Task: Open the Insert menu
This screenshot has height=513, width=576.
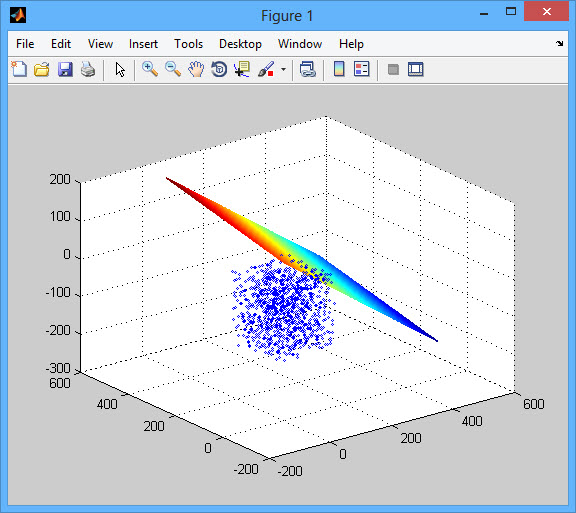Action: coord(143,44)
